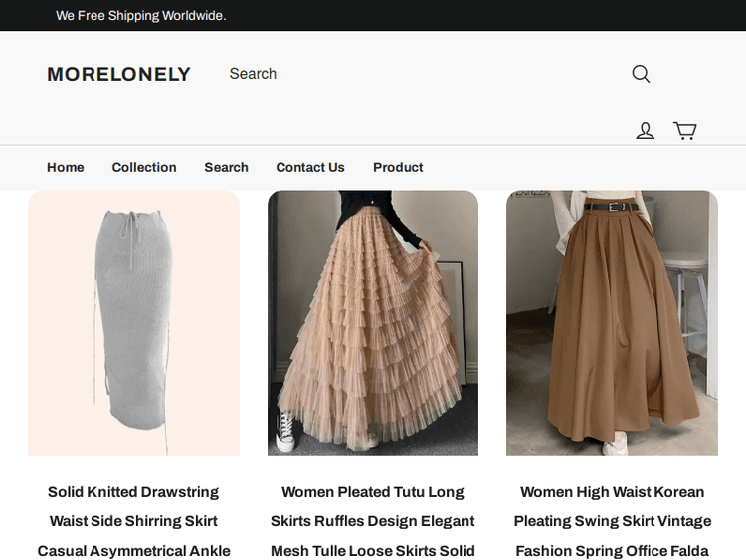The width and height of the screenshot is (746, 560).
Task: Click the sneakers beneath the tulle skirt
Action: 288,430
